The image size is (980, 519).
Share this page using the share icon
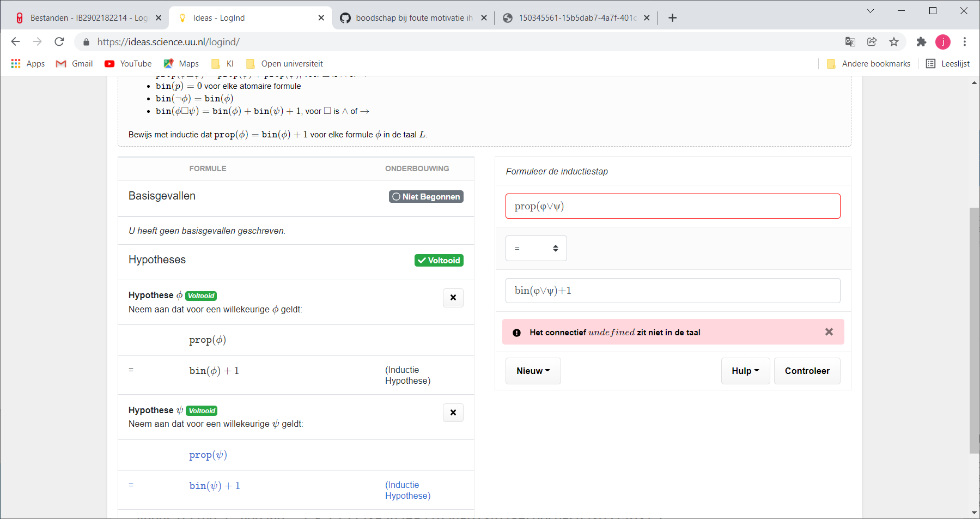873,41
